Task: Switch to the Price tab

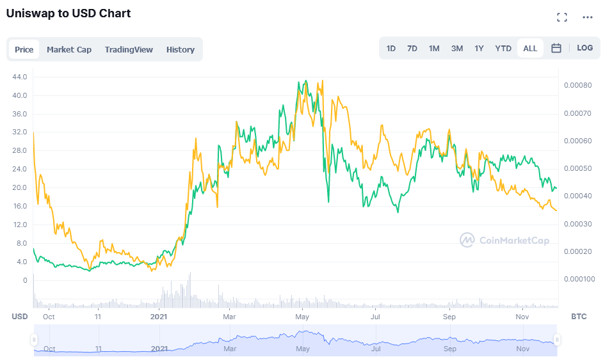Action: tap(24, 49)
